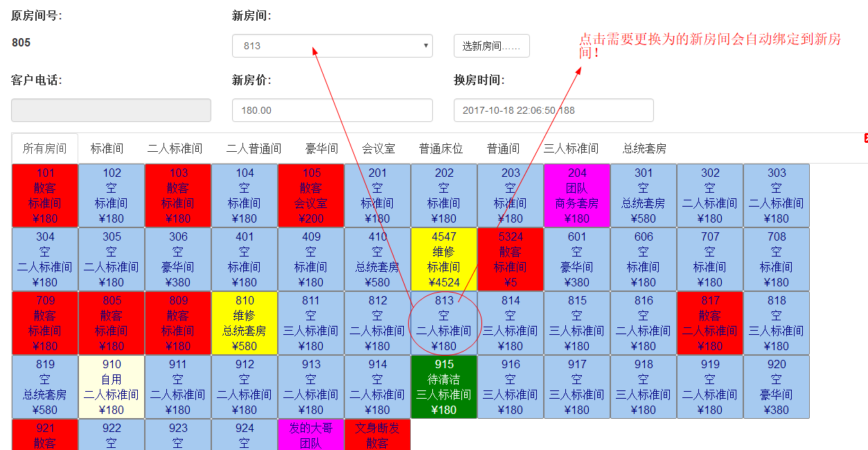
Task: Choose presidential suite 410 tile
Action: tap(378, 259)
